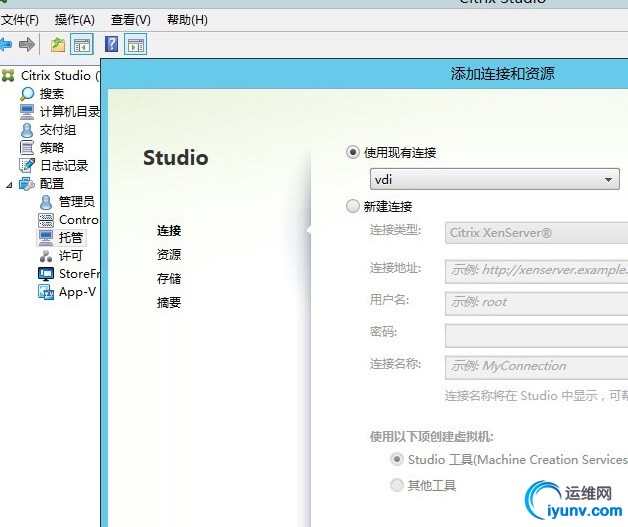Collapse the 配置 tree node arrow
The height and width of the screenshot is (527, 628).
(9, 185)
